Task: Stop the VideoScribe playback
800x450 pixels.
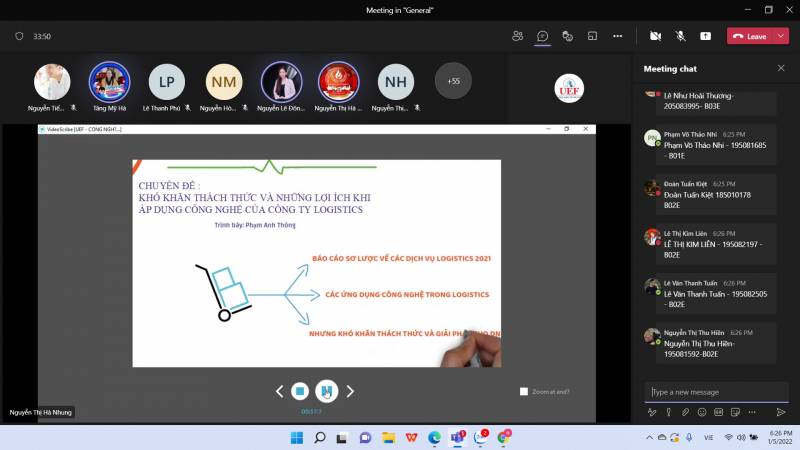Action: tap(299, 391)
